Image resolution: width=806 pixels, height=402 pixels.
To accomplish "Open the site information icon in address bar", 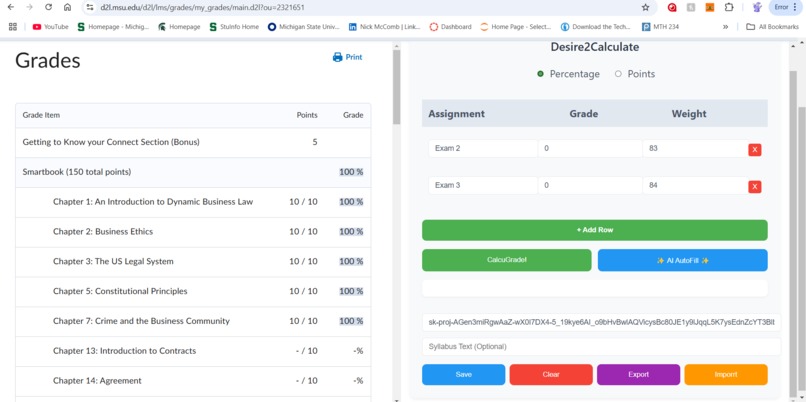I will coord(90,7).
